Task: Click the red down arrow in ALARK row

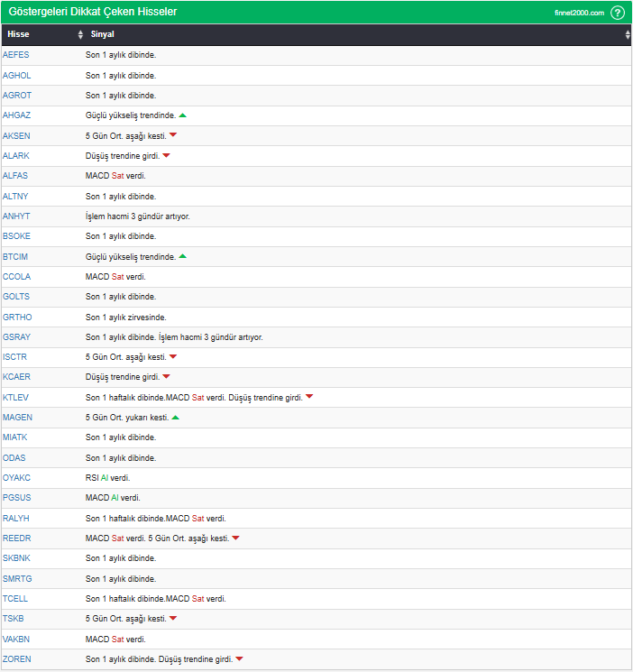Action: [x=166, y=155]
